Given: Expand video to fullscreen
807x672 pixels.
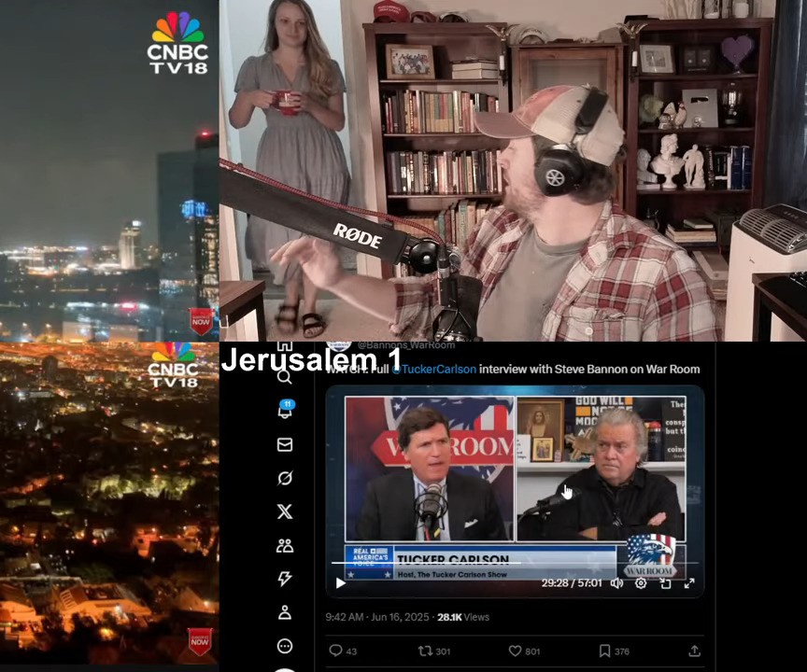Looking at the screenshot, I should pyautogui.click(x=689, y=583).
